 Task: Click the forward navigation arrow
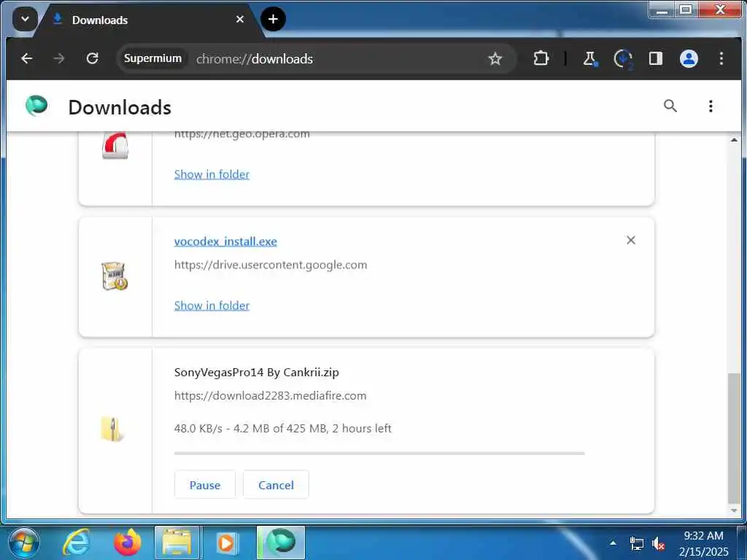(x=59, y=58)
